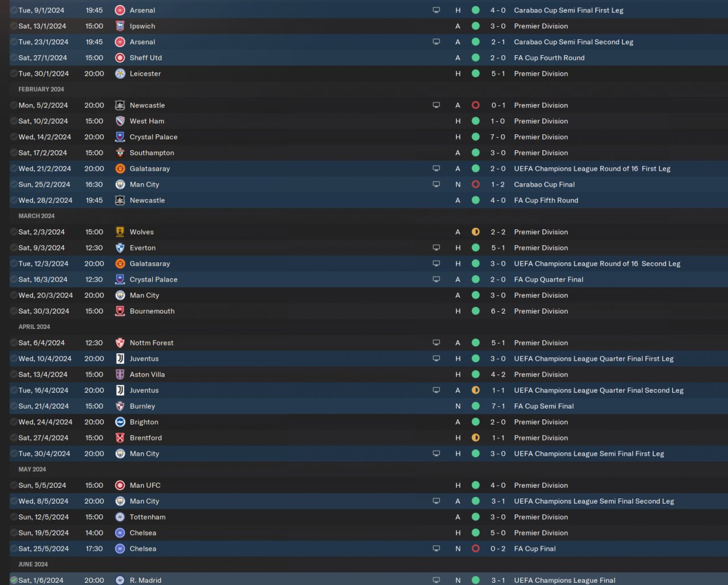Click checkmark beside Sat, 10/2/2024 West Ham fixture
The width and height of the screenshot is (728, 585).
point(14,121)
